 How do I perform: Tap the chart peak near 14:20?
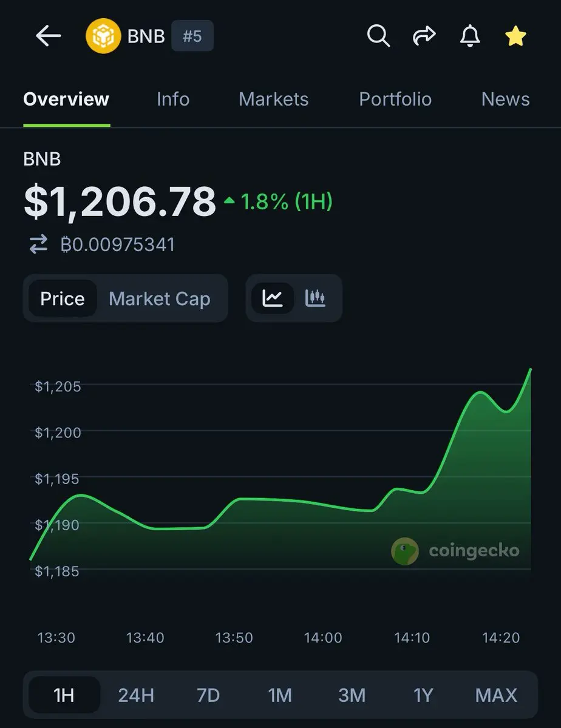pos(480,393)
